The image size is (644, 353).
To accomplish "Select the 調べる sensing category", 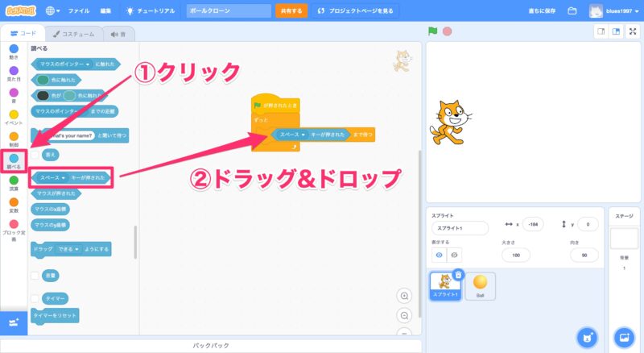I will coord(13,160).
